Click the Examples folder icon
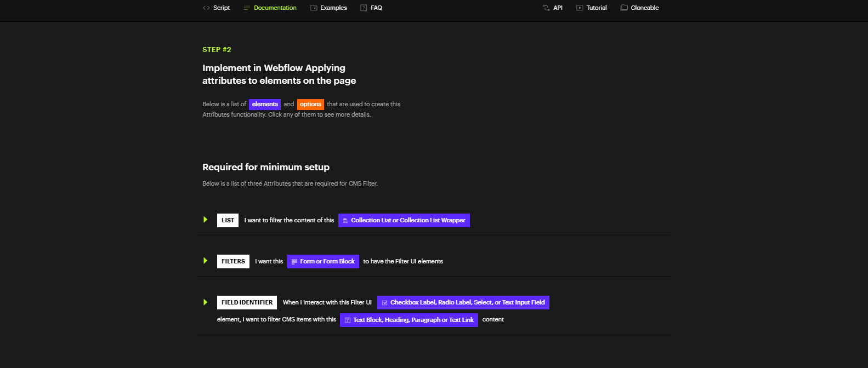The height and width of the screenshot is (368, 868). coord(314,8)
